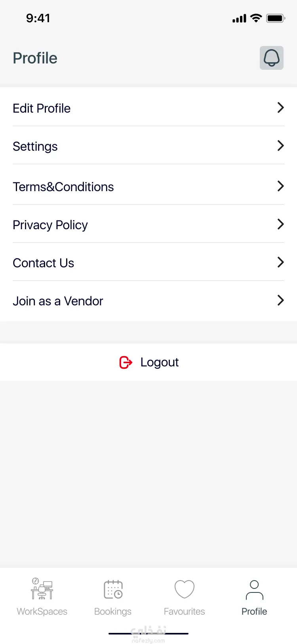Tap the Join as a Vendor chevron
This screenshot has height=644, width=297.
click(x=280, y=300)
